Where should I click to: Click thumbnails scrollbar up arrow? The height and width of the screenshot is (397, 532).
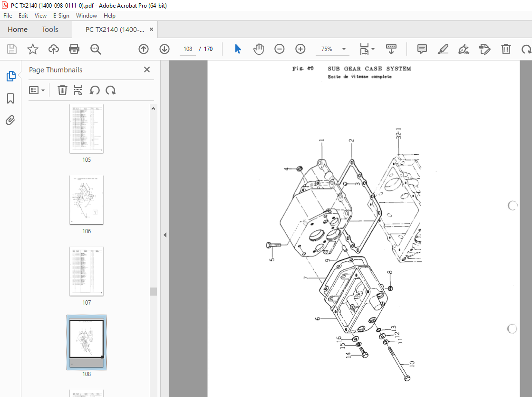tap(154, 109)
